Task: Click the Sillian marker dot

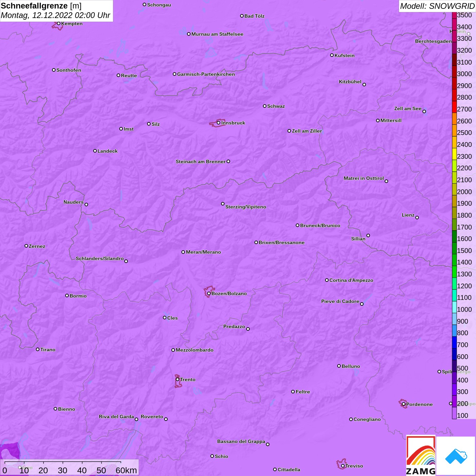Action: pyautogui.click(x=368, y=235)
